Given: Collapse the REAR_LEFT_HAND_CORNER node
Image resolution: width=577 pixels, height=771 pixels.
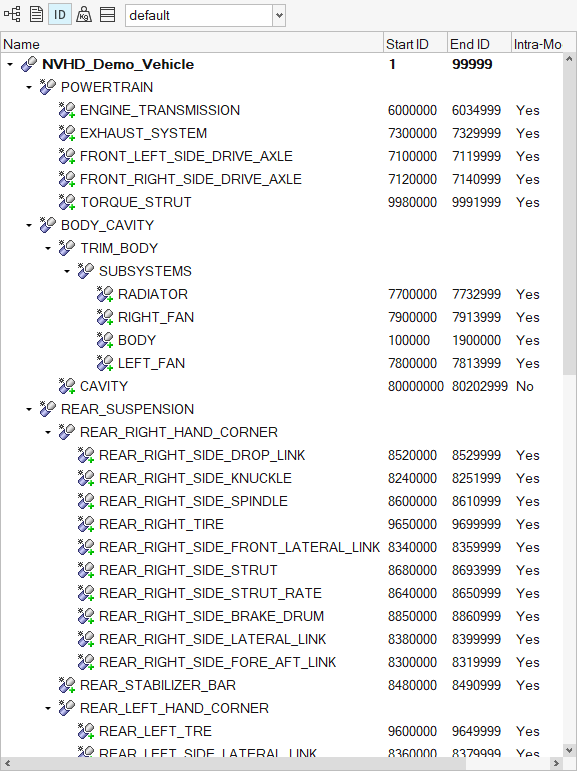Looking at the screenshot, I should point(48,709).
